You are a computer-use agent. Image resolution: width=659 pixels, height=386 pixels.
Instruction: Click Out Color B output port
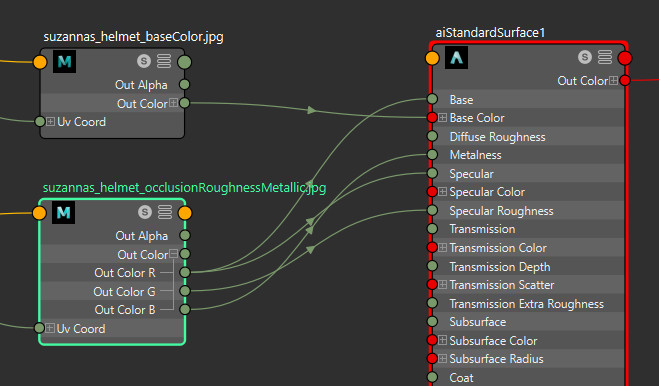click(185, 309)
